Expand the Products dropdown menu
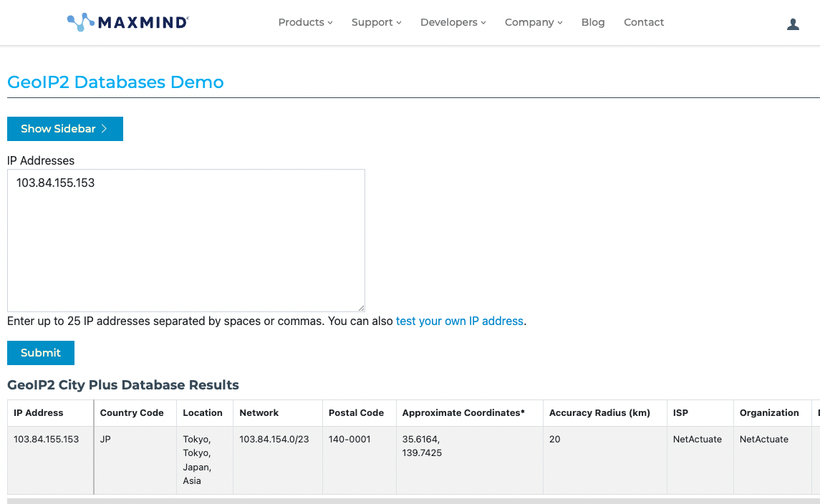The width and height of the screenshot is (820, 504). click(x=305, y=22)
